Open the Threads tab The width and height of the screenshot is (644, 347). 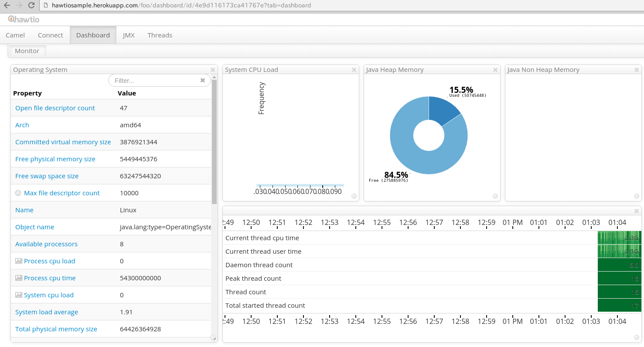160,35
